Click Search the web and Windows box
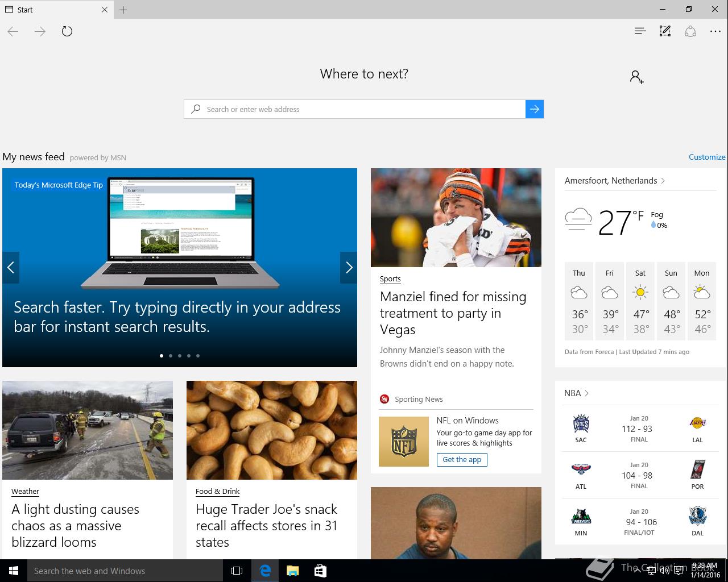The width and height of the screenshot is (728, 582). click(x=125, y=571)
